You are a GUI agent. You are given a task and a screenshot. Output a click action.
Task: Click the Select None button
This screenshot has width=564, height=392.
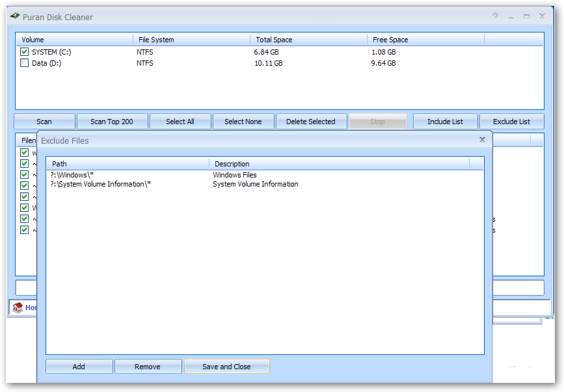[243, 122]
